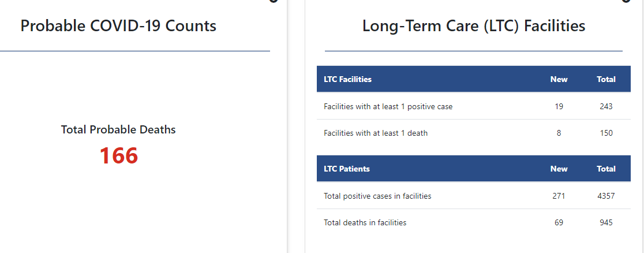The image size is (644, 253).
Task: Click the info icon above Probable COVID-19 Counts
Action: tap(274, 1)
